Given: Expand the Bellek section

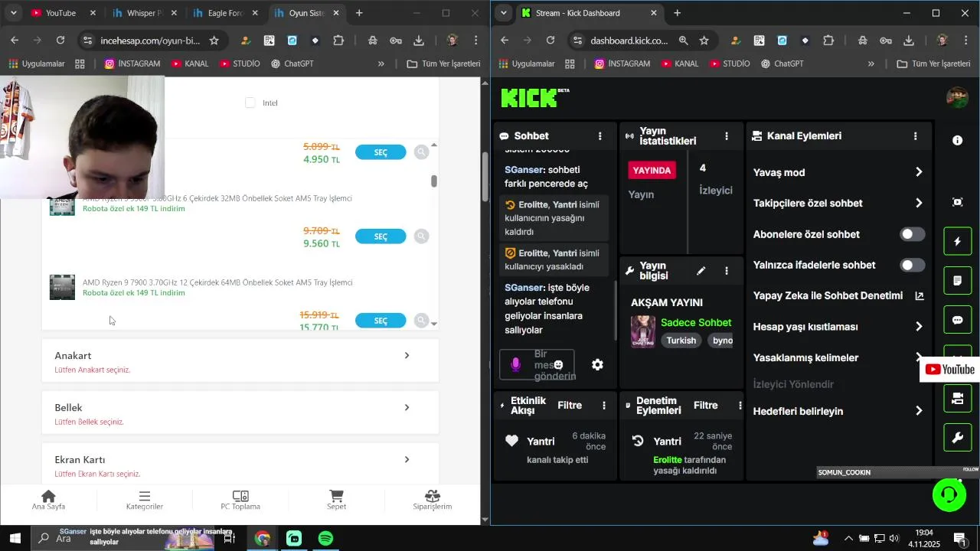Looking at the screenshot, I should (240, 412).
